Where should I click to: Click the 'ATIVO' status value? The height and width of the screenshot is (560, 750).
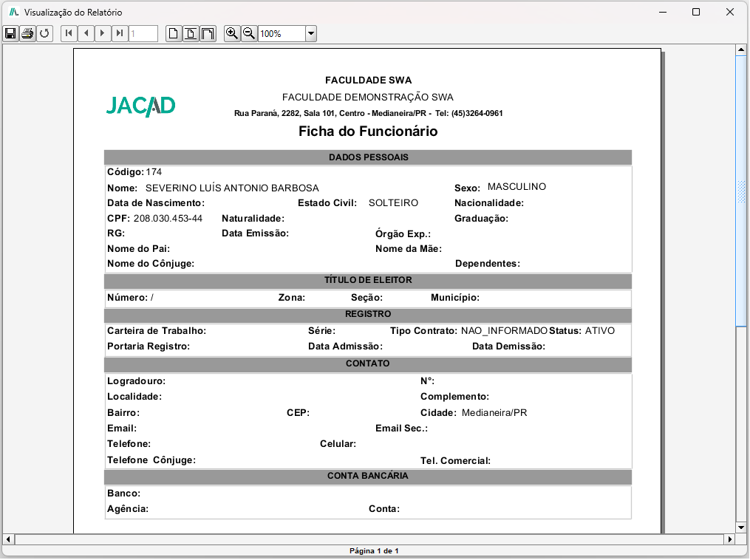click(600, 331)
